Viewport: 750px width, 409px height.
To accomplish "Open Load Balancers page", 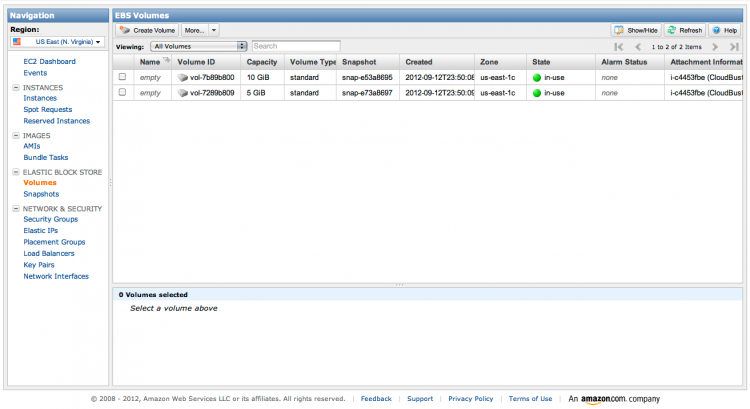I will click(x=49, y=254).
